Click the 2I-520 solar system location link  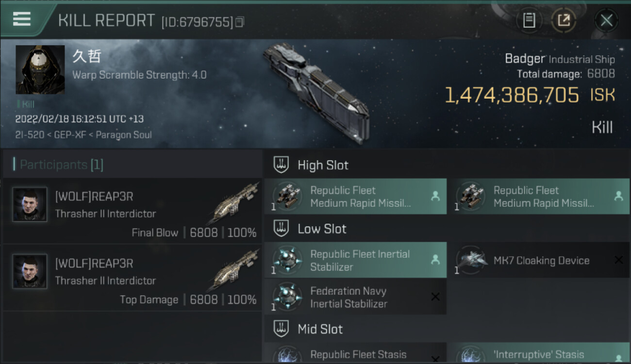pyautogui.click(x=31, y=135)
